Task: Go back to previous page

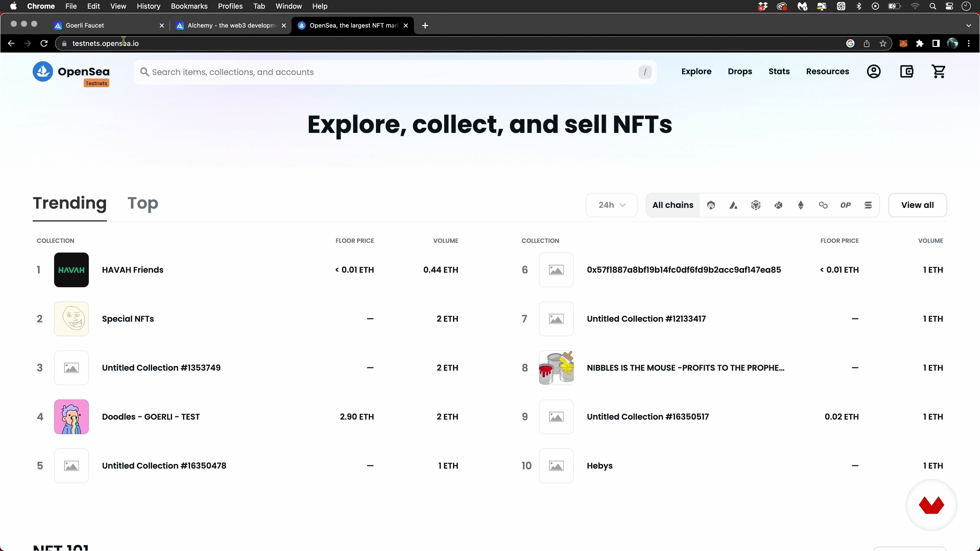Action: point(11,43)
